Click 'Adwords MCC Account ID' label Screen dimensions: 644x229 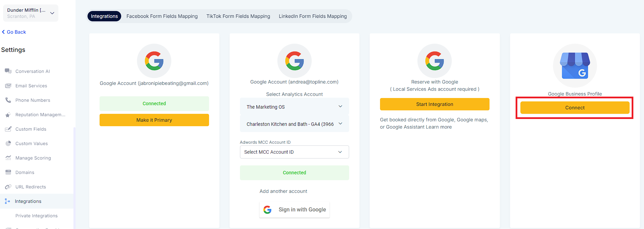[x=265, y=142]
